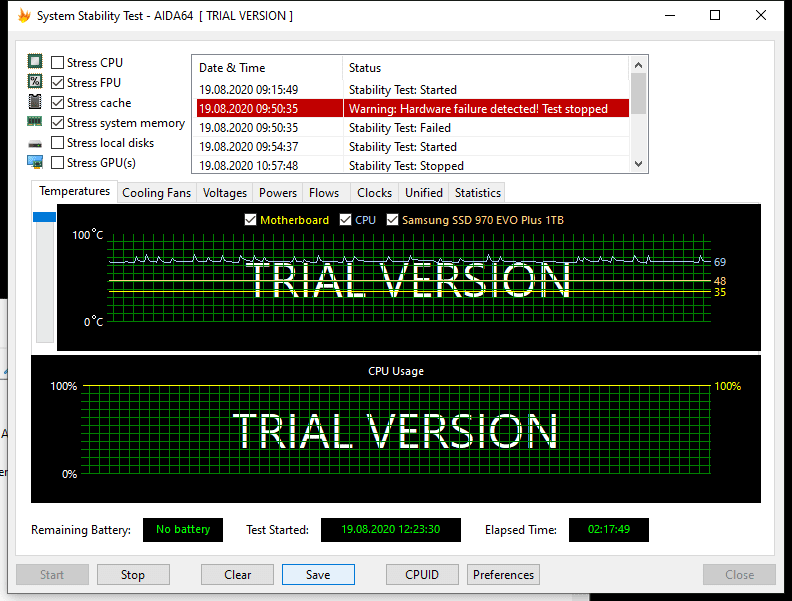Click the cache chip icon beside Stress cache

point(35,102)
